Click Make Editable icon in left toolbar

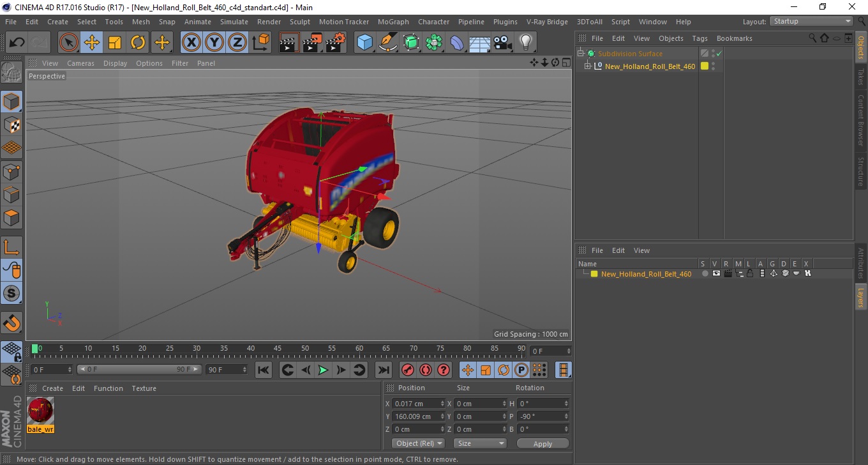tap(11, 72)
